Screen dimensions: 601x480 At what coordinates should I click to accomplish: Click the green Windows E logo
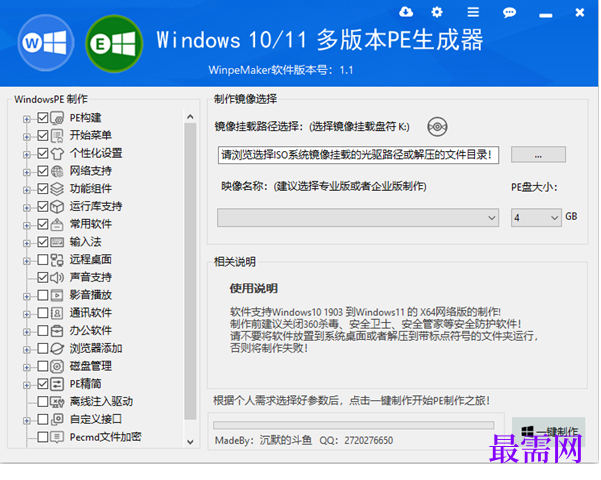click(114, 44)
